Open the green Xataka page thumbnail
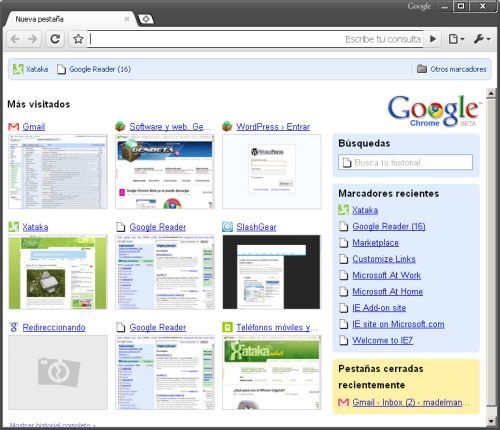The width and height of the screenshot is (500, 430). click(58, 272)
